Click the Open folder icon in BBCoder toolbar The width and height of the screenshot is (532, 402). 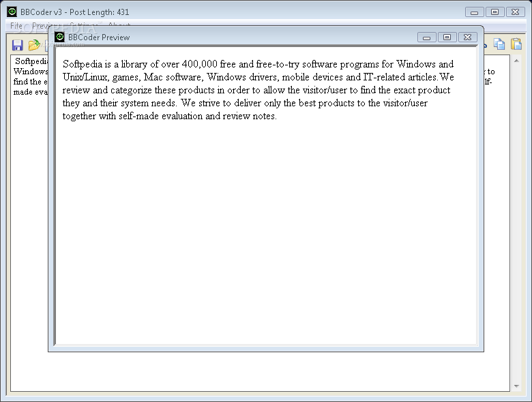coord(34,45)
